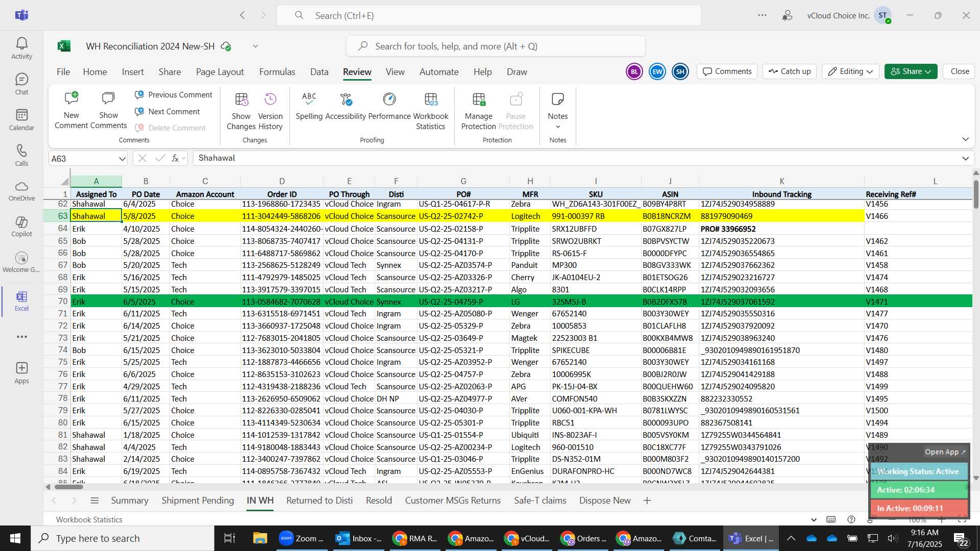
Task: Click cell with ASIN B0B2DFX578
Action: [x=670, y=302]
